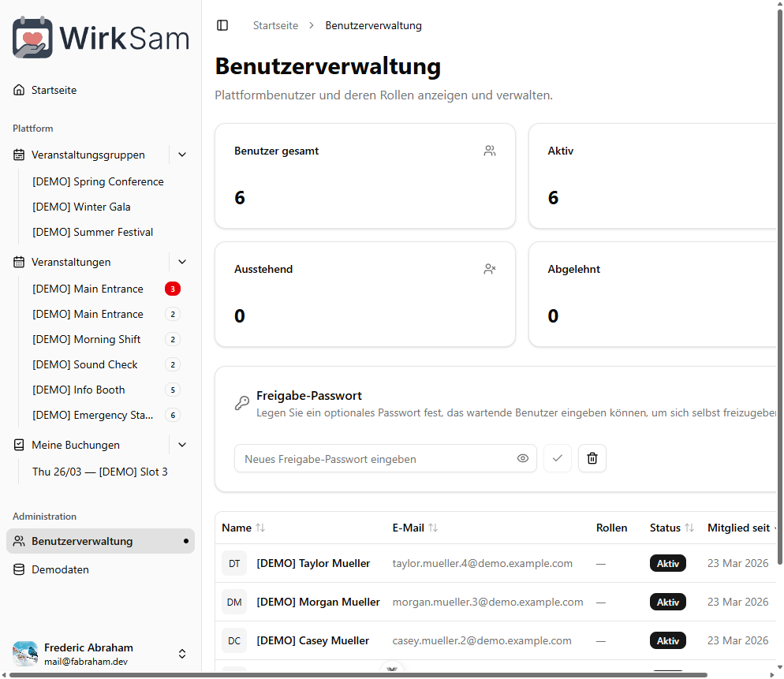Click email morgan.mueller.3@demo.example.com
This screenshot has height=679, width=784.
click(488, 602)
